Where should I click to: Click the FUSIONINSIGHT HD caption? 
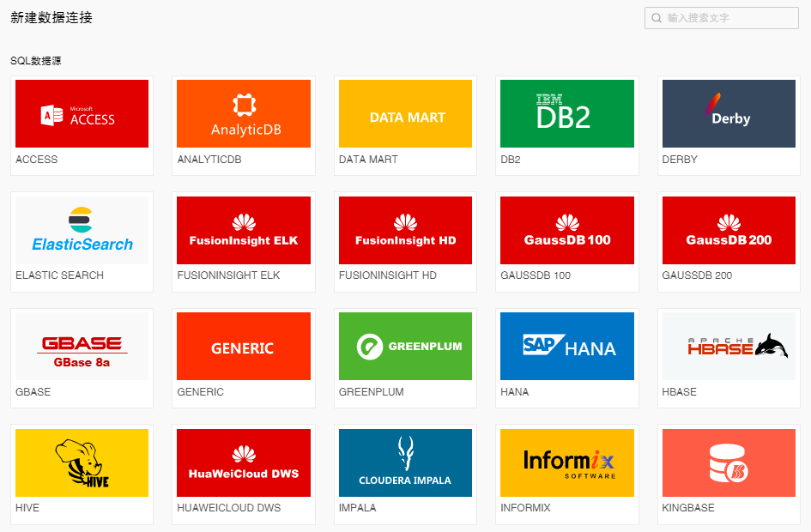pos(387,275)
